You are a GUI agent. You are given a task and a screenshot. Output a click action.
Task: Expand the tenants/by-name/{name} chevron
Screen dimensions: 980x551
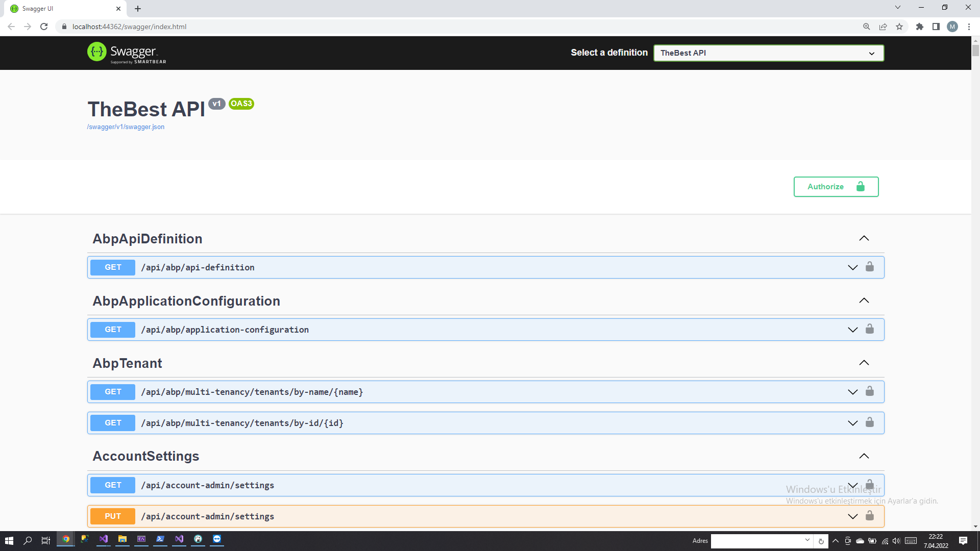coord(853,392)
